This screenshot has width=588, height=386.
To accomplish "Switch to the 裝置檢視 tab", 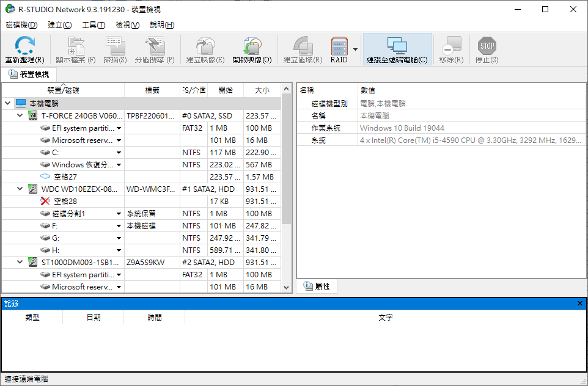I will [x=29, y=74].
